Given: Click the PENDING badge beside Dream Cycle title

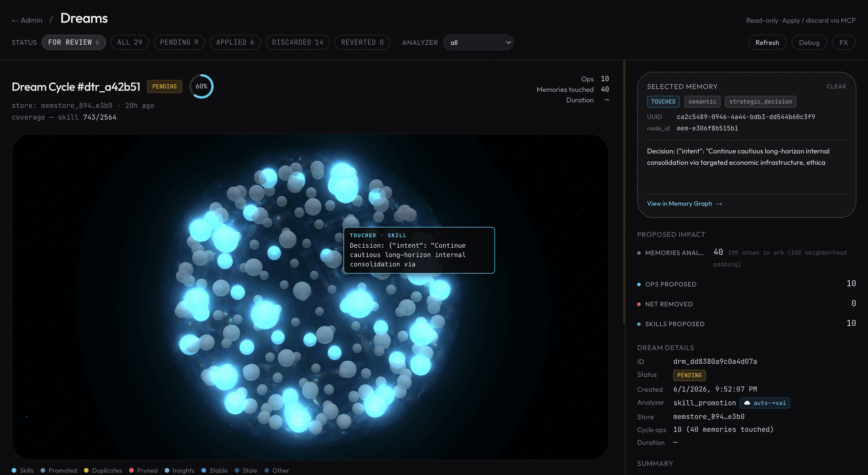Looking at the screenshot, I should pyautogui.click(x=165, y=86).
